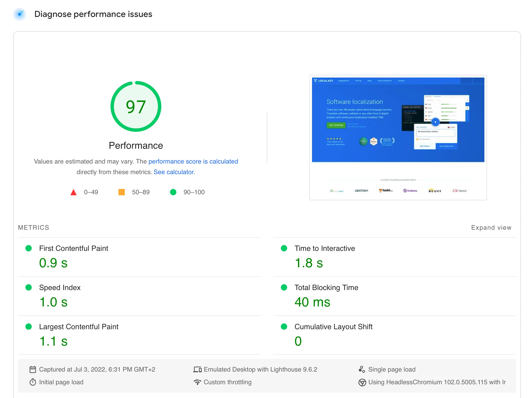Expand the metrics with Expand view
532x398 pixels.
pyautogui.click(x=491, y=228)
